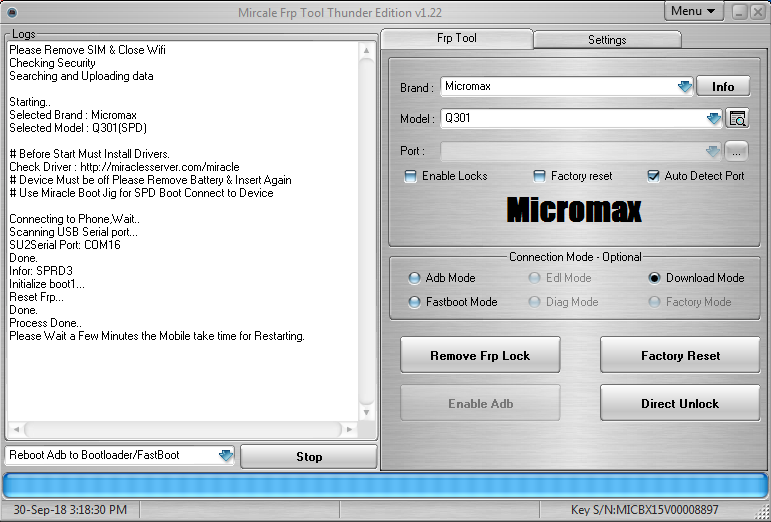The image size is (771, 522).
Task: Open the Menu dropdown
Action: [693, 11]
